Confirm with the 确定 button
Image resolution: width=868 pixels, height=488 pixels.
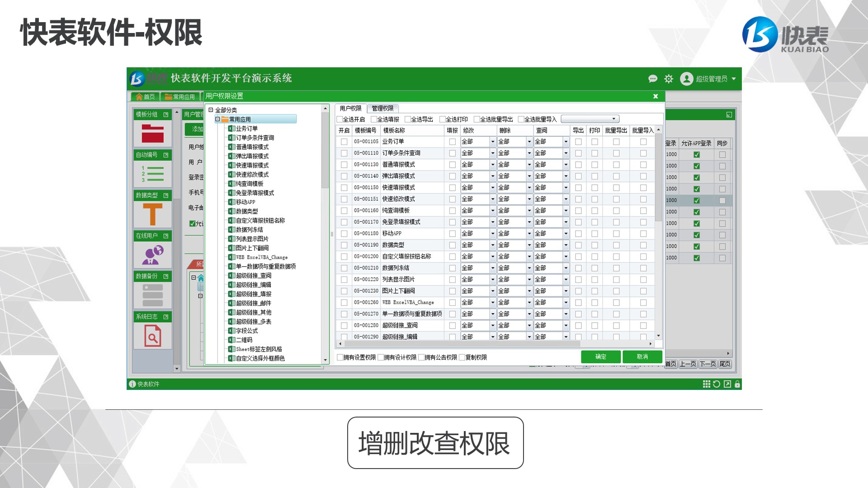click(601, 357)
